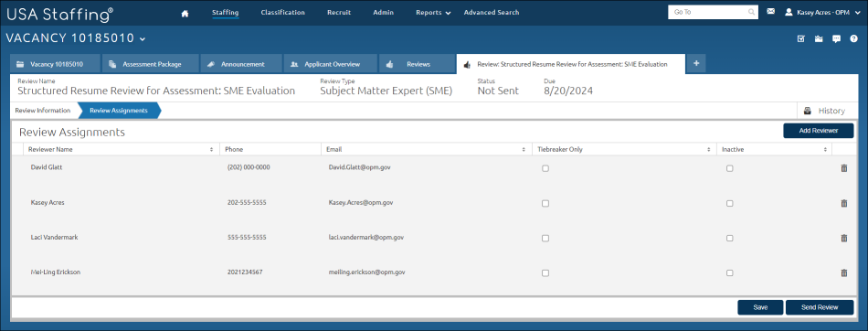868x331 pixels.
Task: Check Tiebreaker Only for Laci Vandermark
Action: click(545, 239)
